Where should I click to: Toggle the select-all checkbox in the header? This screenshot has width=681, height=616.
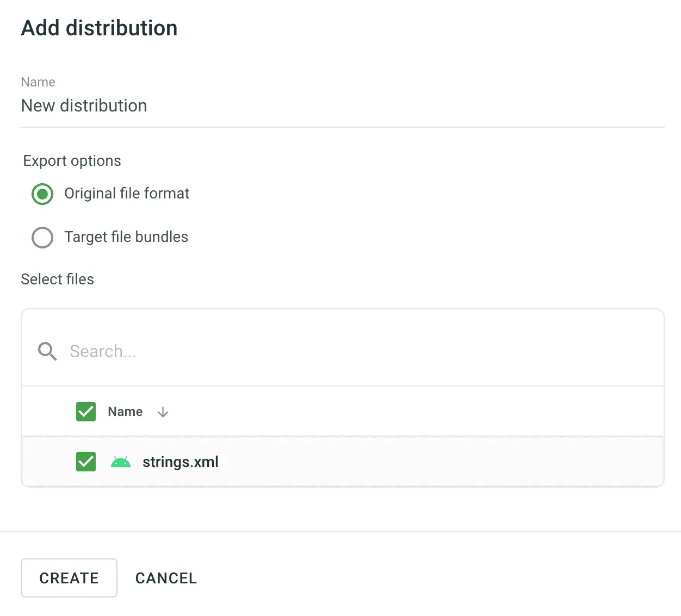pyautogui.click(x=86, y=412)
